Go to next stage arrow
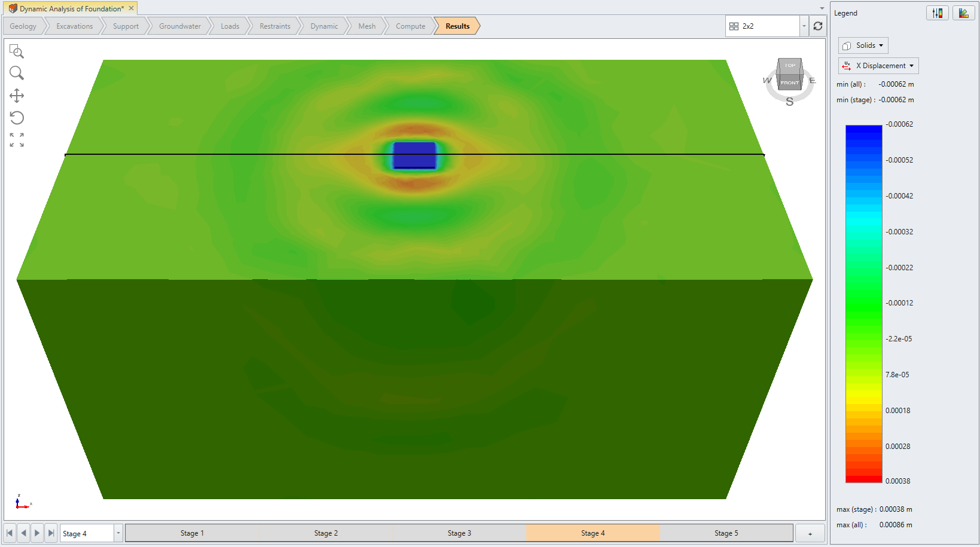Image resolution: width=980 pixels, height=547 pixels. tap(37, 533)
